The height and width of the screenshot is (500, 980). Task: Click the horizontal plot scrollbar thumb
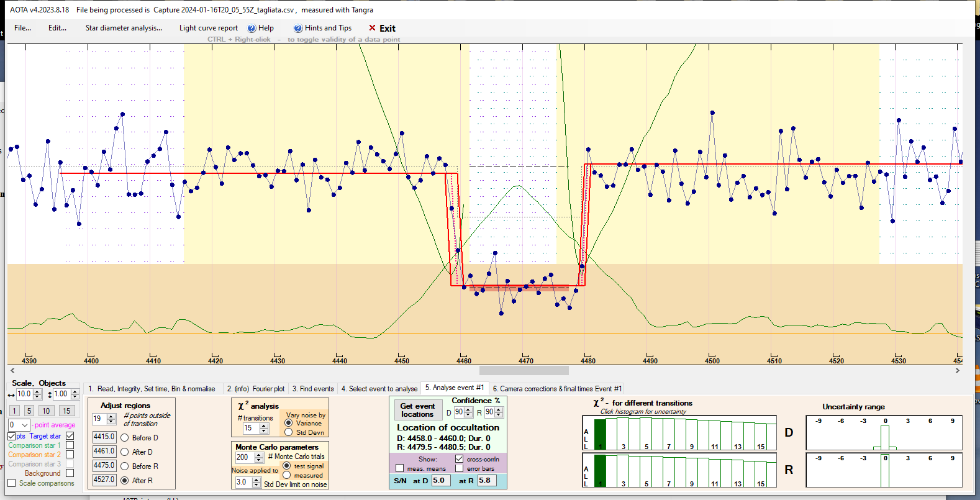(x=524, y=370)
